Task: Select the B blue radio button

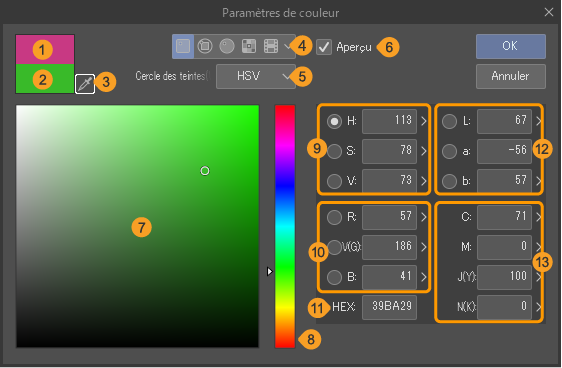Action: [x=334, y=277]
